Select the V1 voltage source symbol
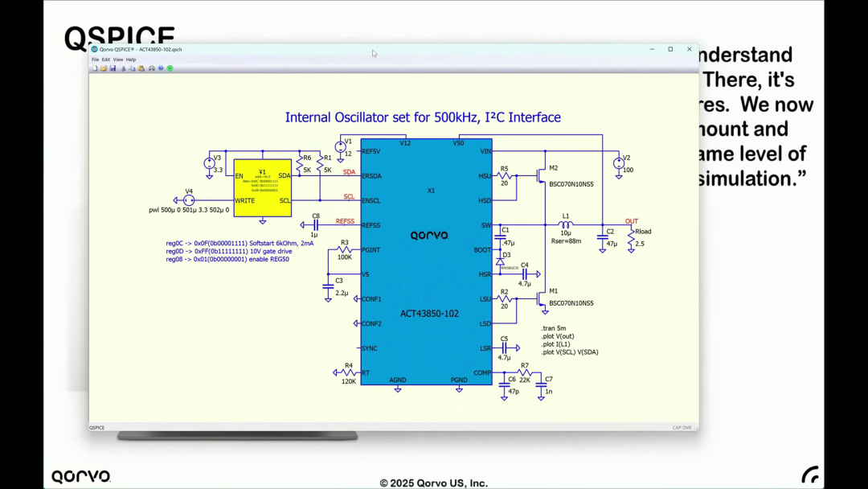The height and width of the screenshot is (489, 868). 341,147
